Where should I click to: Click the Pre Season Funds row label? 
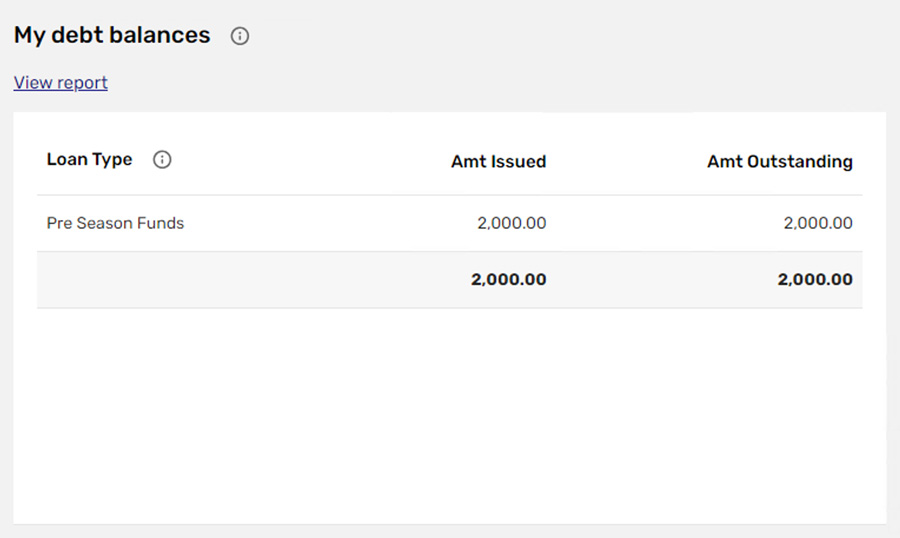(115, 223)
